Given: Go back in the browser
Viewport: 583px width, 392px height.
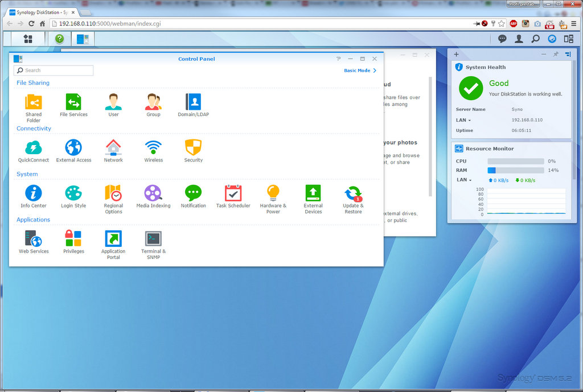Looking at the screenshot, I should point(10,23).
